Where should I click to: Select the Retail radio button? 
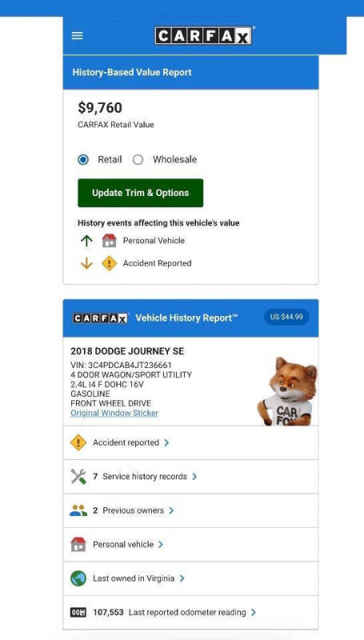[83, 159]
